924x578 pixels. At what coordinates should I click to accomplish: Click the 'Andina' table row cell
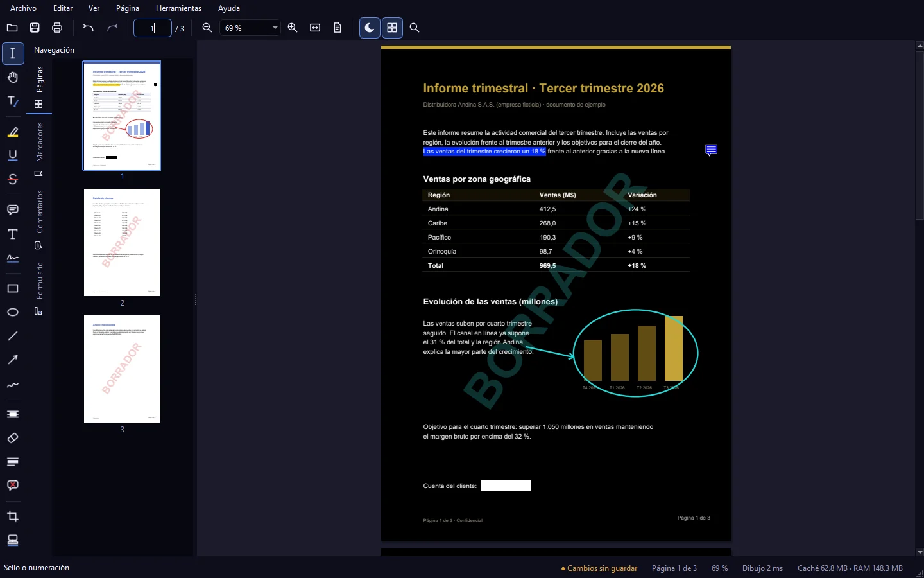click(x=438, y=209)
